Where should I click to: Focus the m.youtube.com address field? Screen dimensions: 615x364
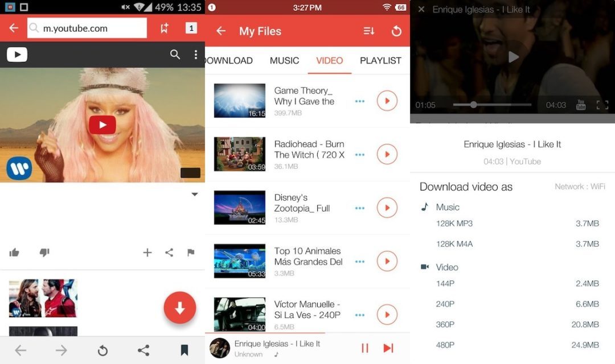(87, 28)
